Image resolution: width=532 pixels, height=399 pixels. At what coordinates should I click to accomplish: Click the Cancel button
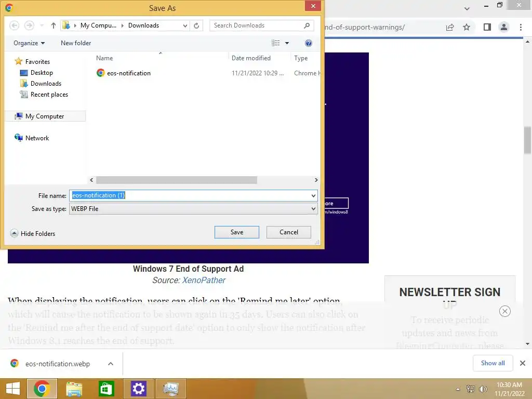tap(289, 232)
